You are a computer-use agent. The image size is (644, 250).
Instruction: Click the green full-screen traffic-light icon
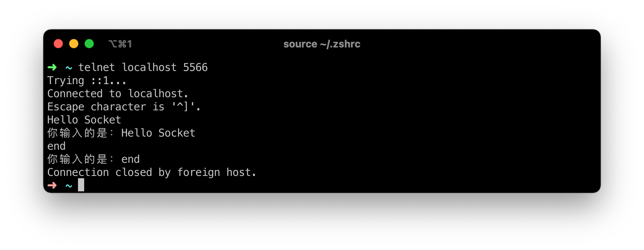89,44
